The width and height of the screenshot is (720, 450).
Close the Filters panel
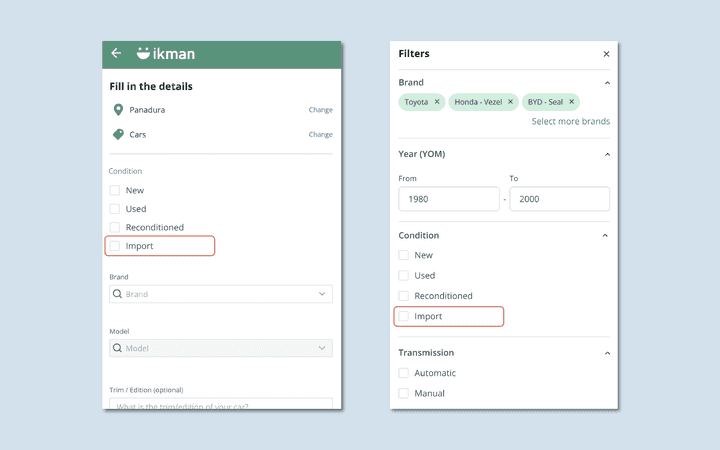(606, 54)
